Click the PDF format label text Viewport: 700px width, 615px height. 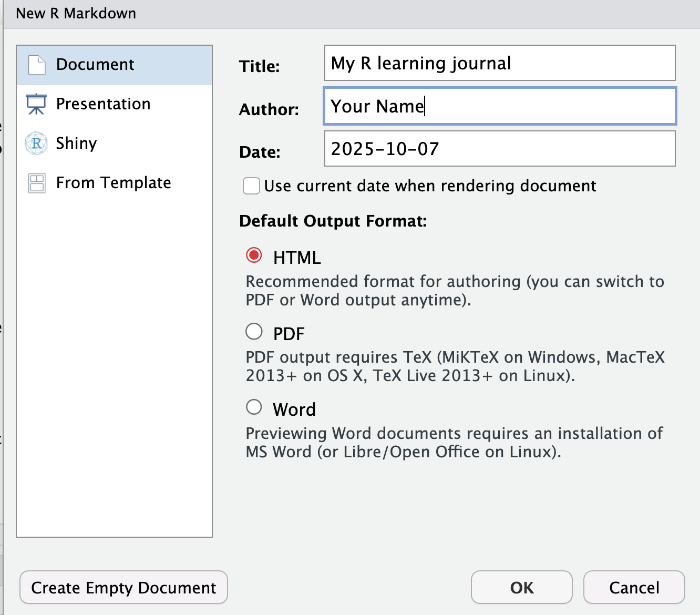click(289, 334)
